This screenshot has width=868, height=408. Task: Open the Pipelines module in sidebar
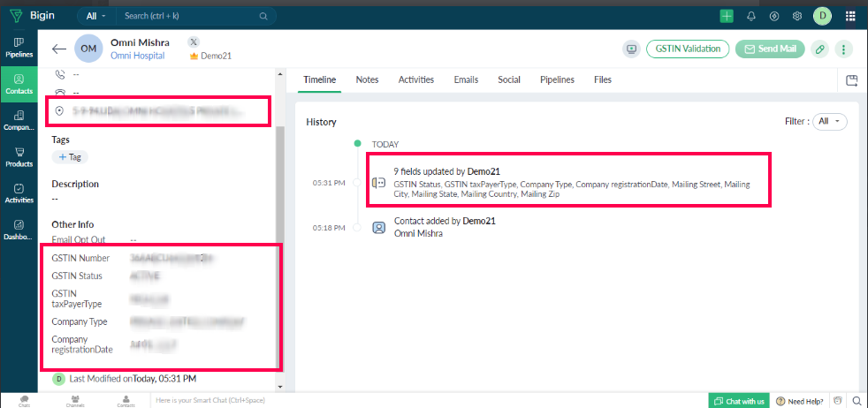(19, 48)
